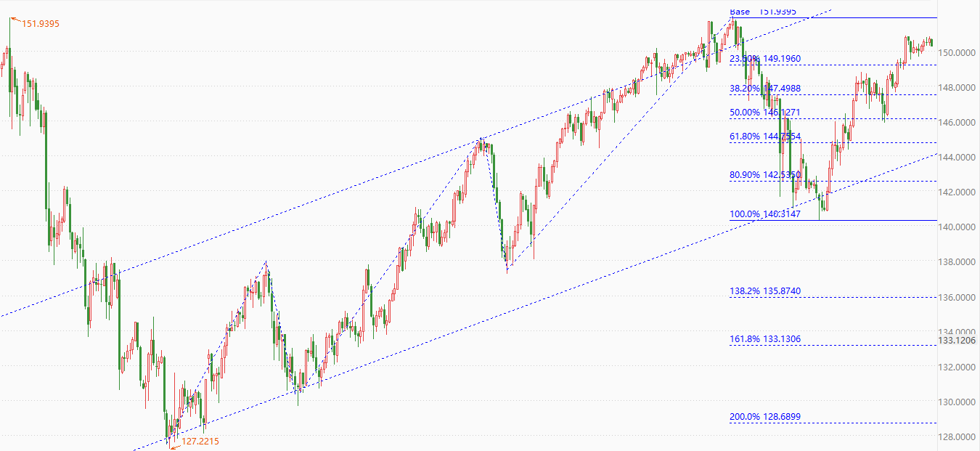Click the 61.80% Fibonacci retracement label
Image resolution: width=980 pixels, height=451 pixels.
pos(765,137)
